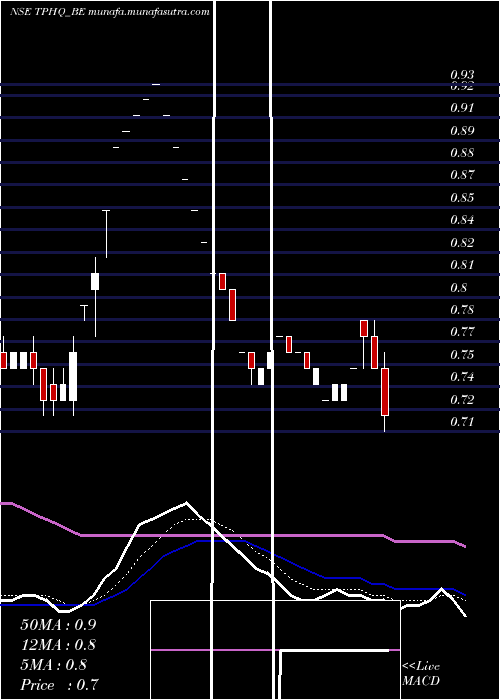The width and height of the screenshot is (500, 700).
Task: Click the NSE TPHQ_BE chart title text
Action: point(110,12)
